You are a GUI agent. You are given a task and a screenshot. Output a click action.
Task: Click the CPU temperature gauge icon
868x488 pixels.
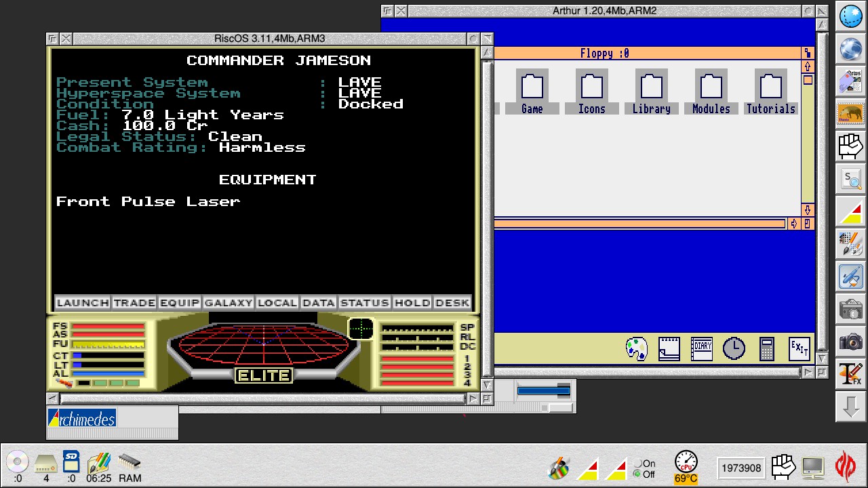tap(686, 467)
